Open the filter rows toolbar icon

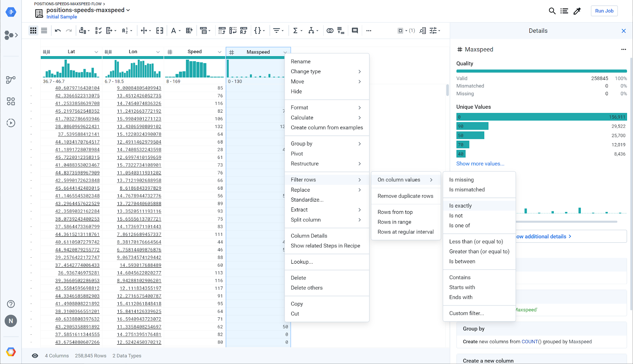click(278, 30)
